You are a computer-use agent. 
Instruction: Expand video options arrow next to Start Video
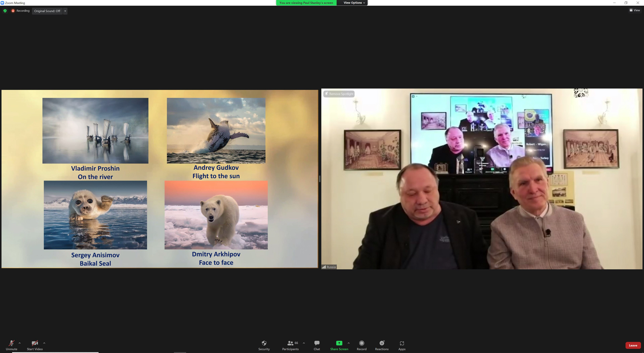pos(44,343)
